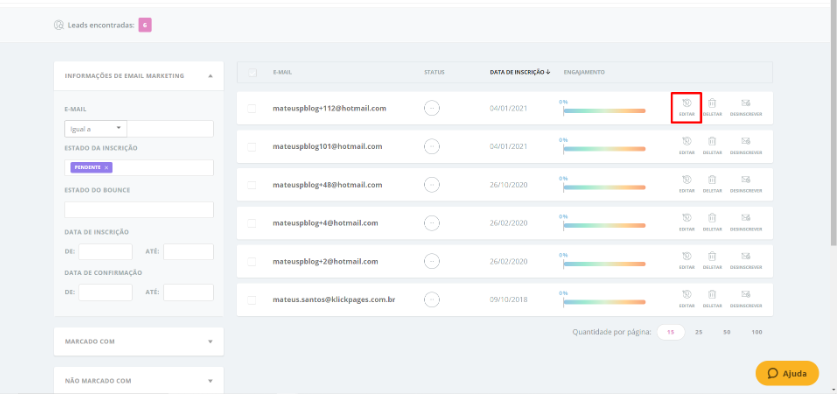The height and width of the screenshot is (396, 838).
Task: Click engagement bar of mateuspblog+112 row
Action: pos(604,111)
